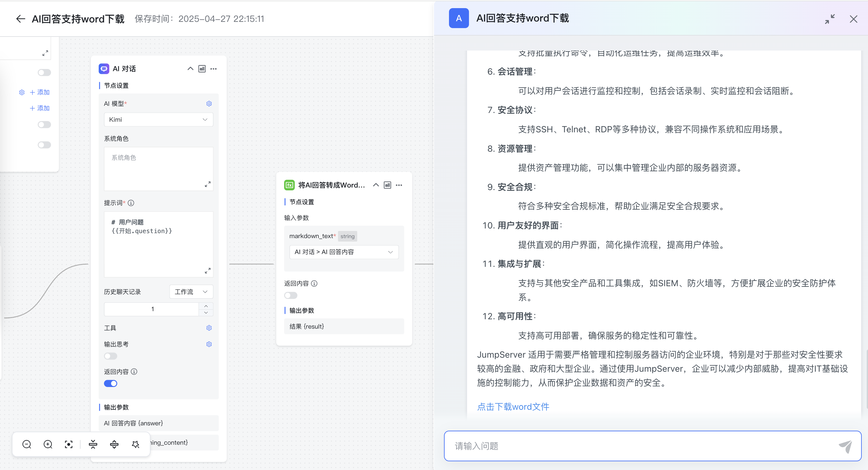
Task: Expand the 提示词 text area icon
Action: [208, 271]
